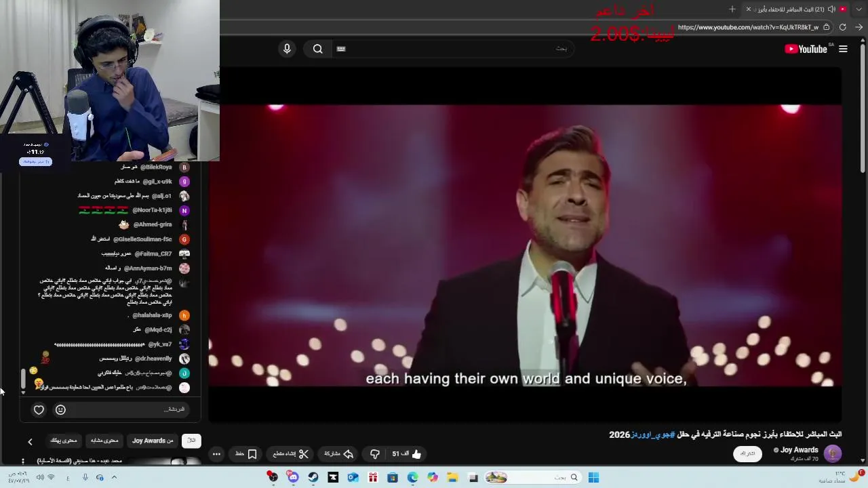Click @dr.heavenlly chat message
Viewport: 868px width, 488px height.
144,359
